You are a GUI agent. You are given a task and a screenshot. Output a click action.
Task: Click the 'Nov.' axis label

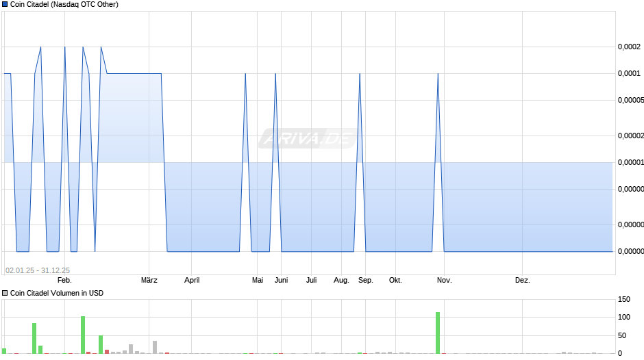pyautogui.click(x=445, y=281)
